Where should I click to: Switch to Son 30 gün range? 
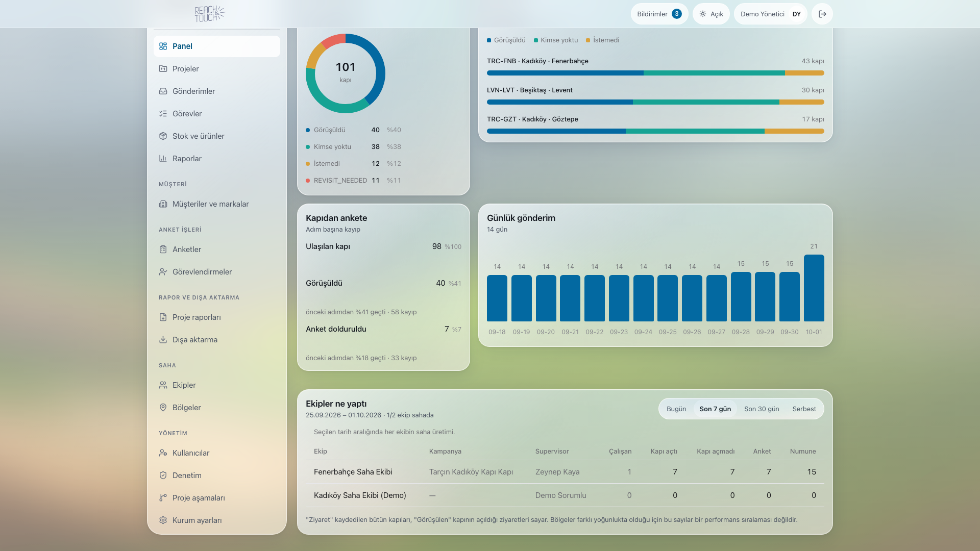coord(762,409)
